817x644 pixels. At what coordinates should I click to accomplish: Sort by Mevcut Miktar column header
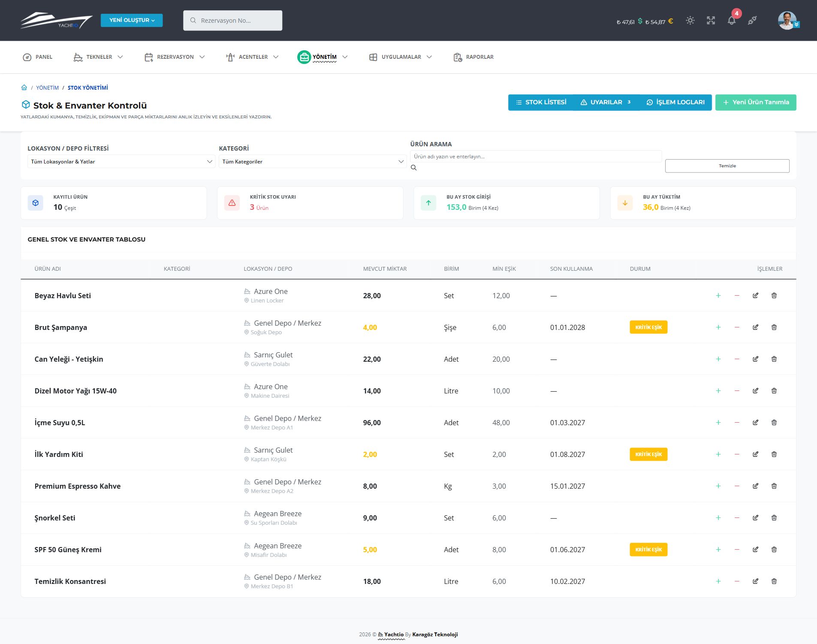[385, 269]
